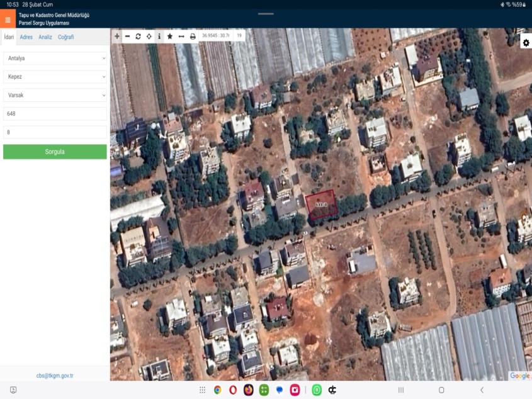This screenshot has width=532, height=399.
Task: Expand the Varsak neighborhood dropdown
Action: pos(55,95)
